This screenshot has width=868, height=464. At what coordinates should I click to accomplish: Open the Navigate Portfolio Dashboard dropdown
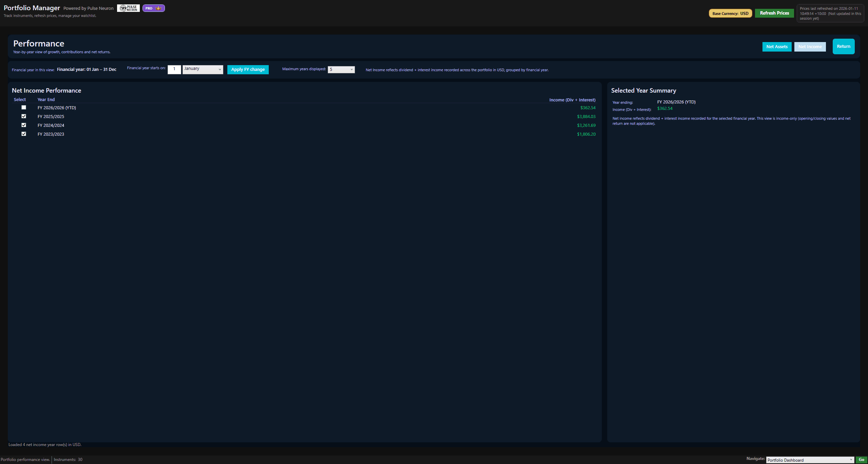point(810,460)
